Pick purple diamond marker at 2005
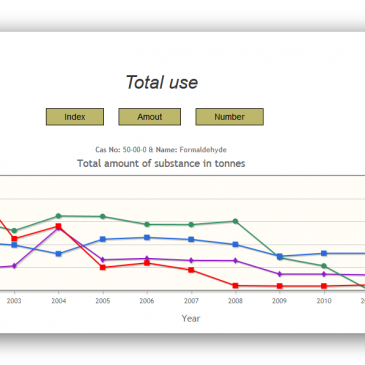Image resolution: width=365 pixels, height=365 pixels. point(103,260)
